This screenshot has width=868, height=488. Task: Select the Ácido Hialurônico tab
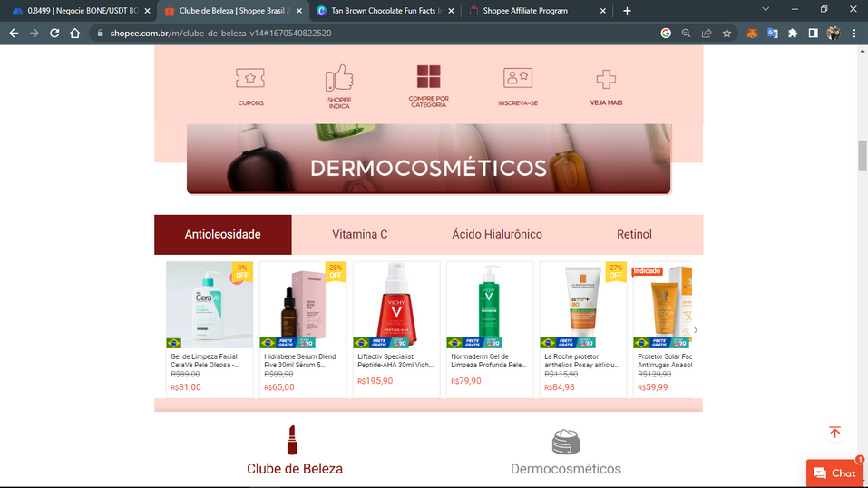[x=497, y=234]
